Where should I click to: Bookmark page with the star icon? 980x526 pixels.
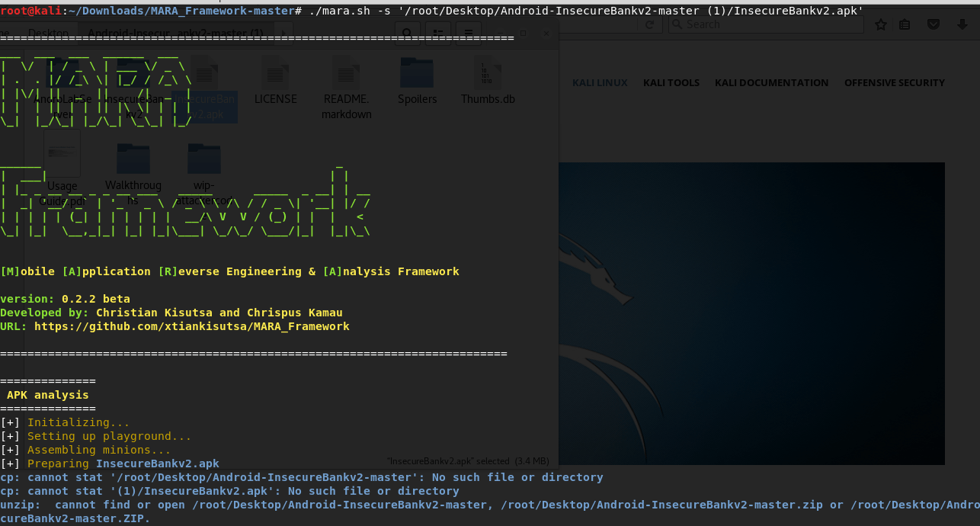click(x=880, y=24)
